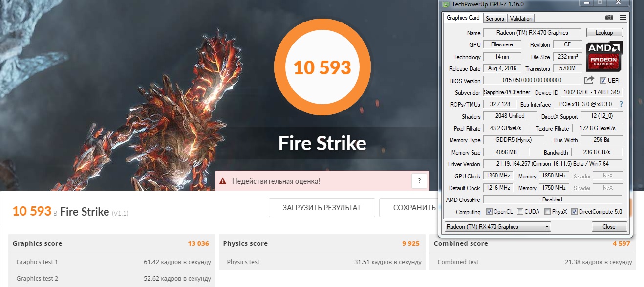
Task: Click the Graphics test 2 row
Action: (x=112, y=278)
